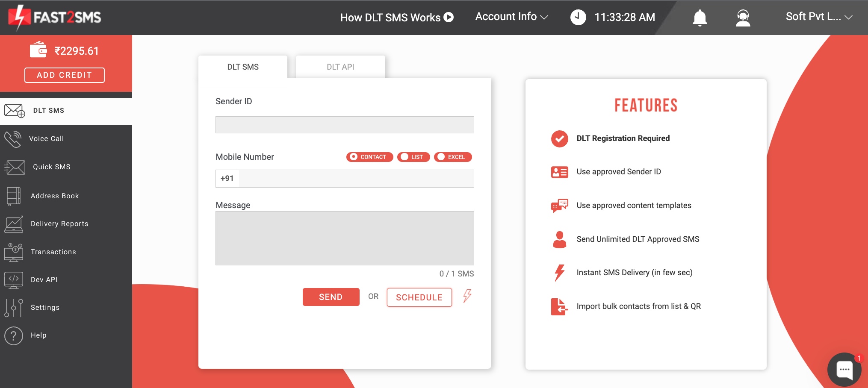
Task: Open the chat widget bubble
Action: click(x=844, y=370)
